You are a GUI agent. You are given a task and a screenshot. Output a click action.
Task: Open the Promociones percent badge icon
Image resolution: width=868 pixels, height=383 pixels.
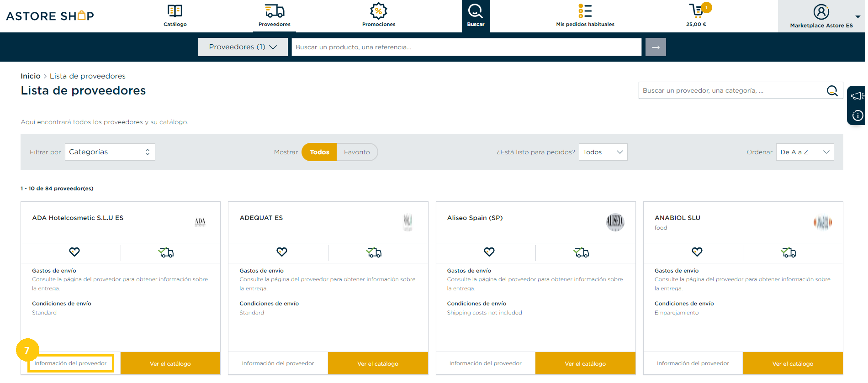tap(378, 10)
